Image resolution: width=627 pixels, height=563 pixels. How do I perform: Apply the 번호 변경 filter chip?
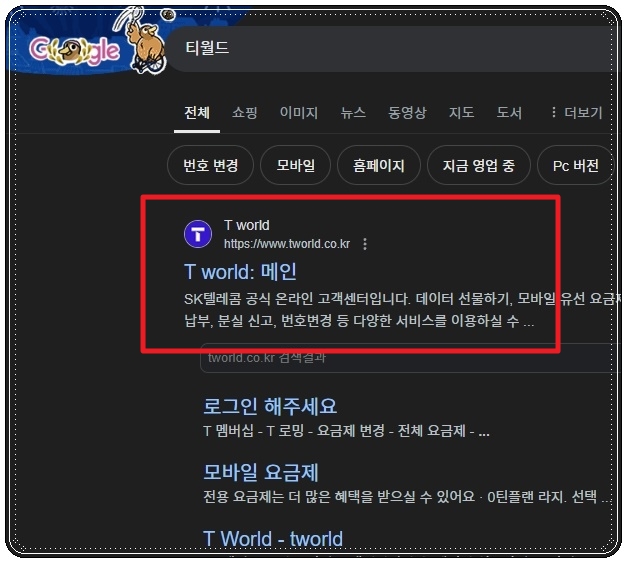210,165
